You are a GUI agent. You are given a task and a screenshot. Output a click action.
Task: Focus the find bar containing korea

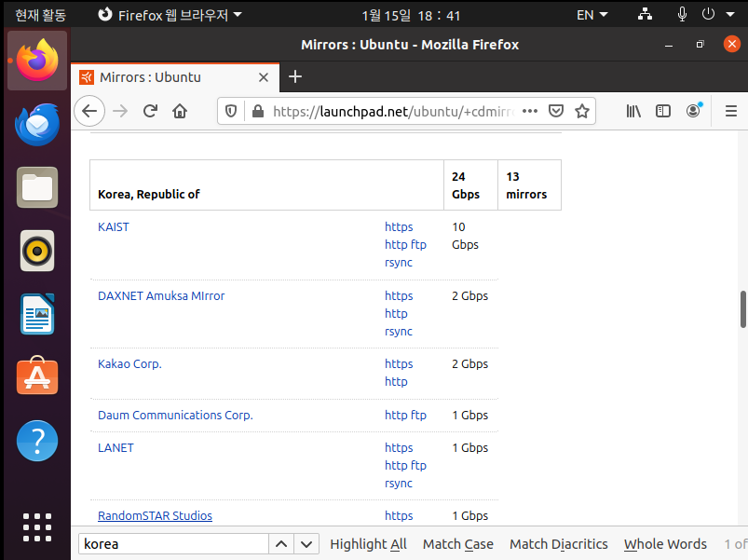(173, 544)
